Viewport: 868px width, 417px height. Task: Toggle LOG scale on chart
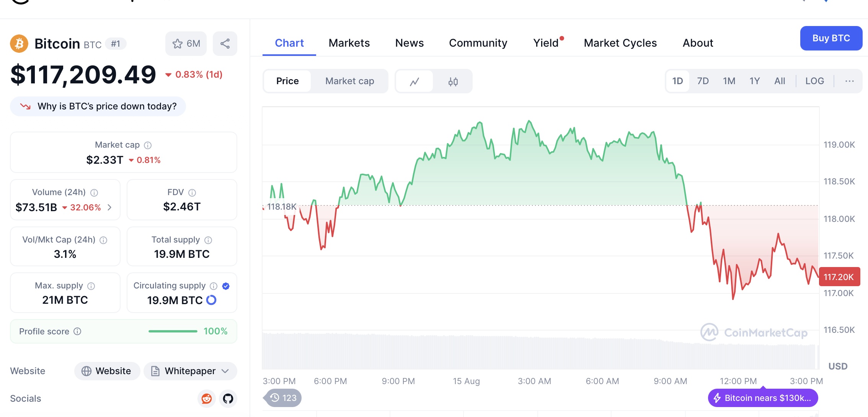pos(814,81)
